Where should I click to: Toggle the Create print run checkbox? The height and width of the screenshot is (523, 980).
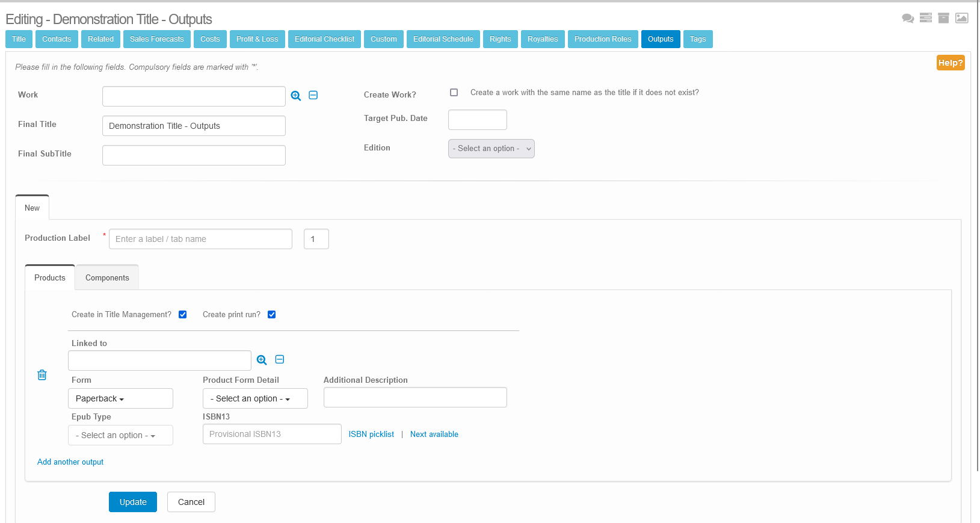pos(272,315)
